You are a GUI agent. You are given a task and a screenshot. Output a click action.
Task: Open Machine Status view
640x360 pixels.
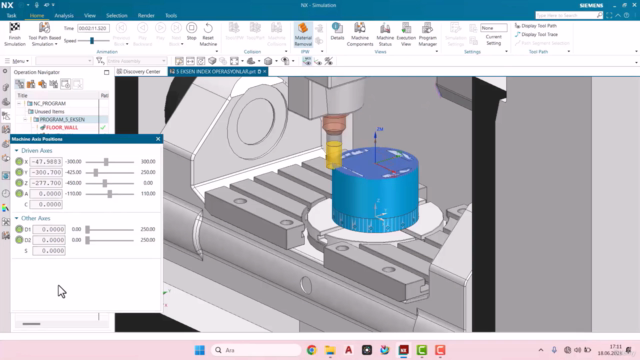pyautogui.click(x=385, y=34)
